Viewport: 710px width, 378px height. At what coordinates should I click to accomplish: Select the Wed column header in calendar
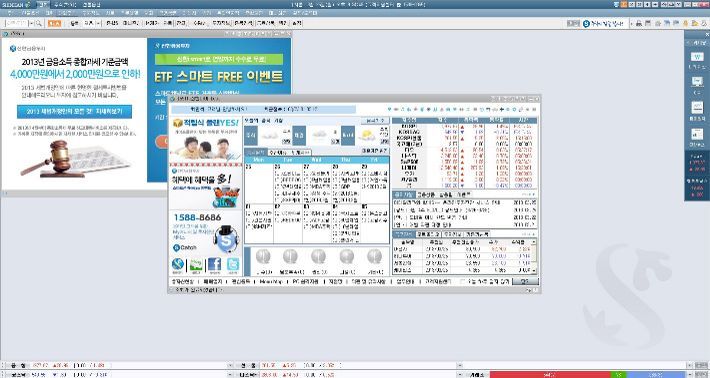point(316,160)
